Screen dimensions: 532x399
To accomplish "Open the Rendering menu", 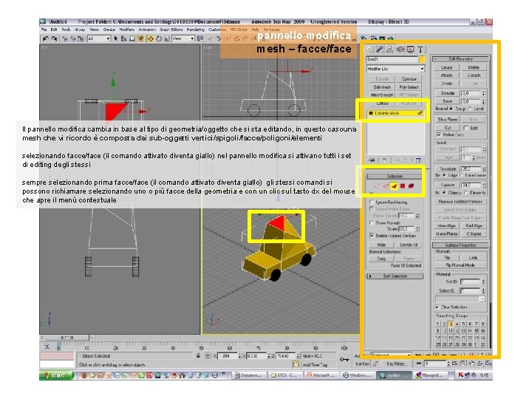I will pos(195,30).
